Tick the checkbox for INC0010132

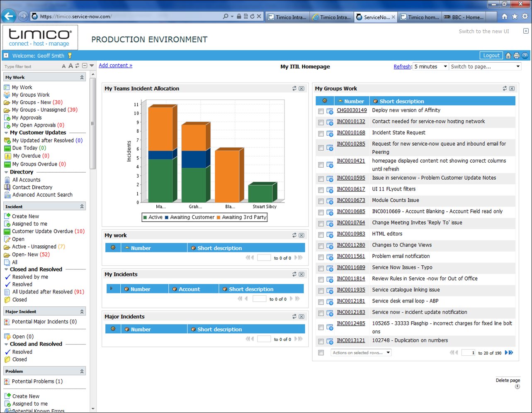coord(321,123)
